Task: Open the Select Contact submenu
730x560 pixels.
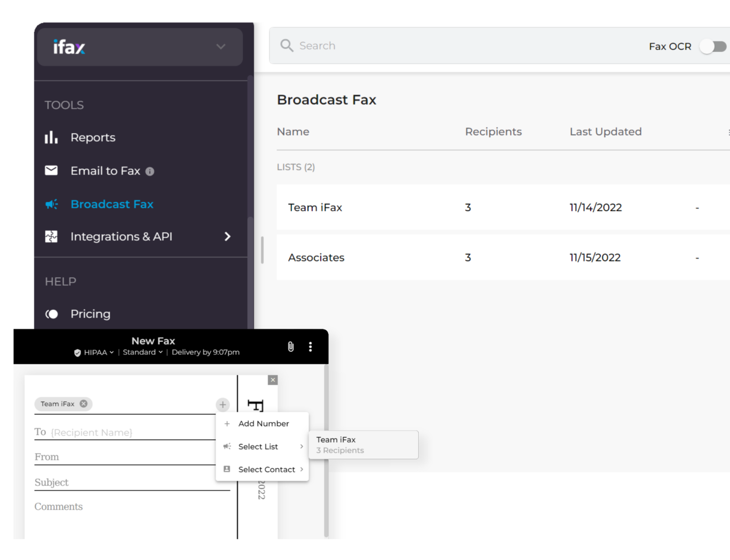Action: click(267, 469)
